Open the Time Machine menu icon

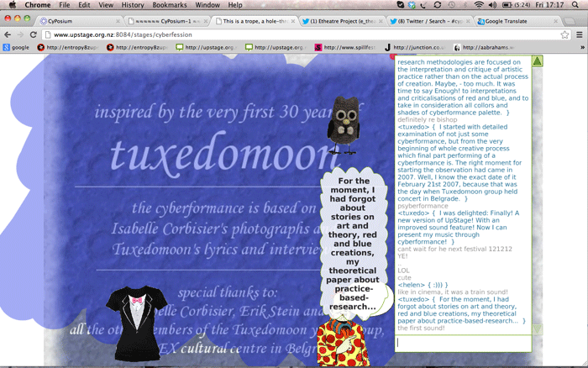(452, 5)
